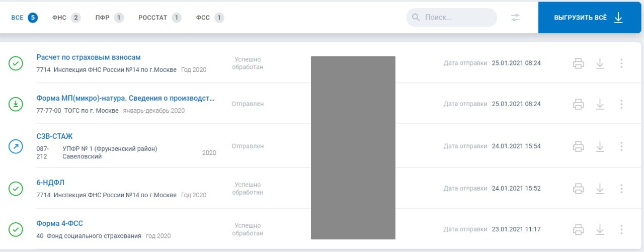The height and width of the screenshot is (252, 644).
Task: Print the Форма МП(микро)-натура report
Action: coord(579,104)
